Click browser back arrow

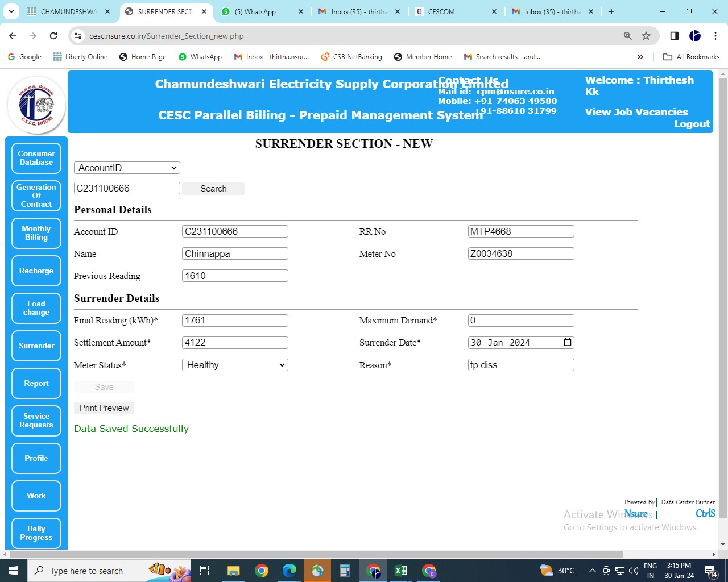[x=13, y=36]
